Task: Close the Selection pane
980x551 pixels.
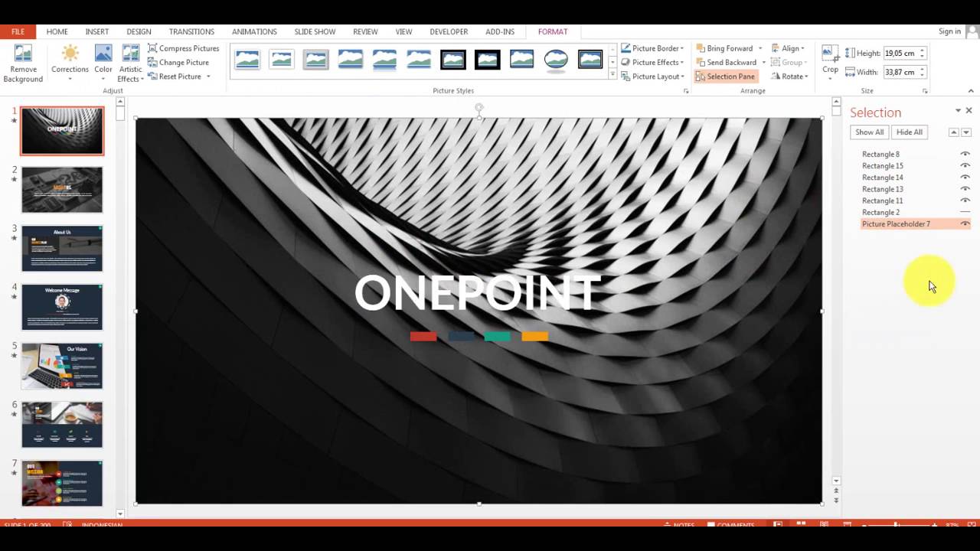Action: (x=969, y=111)
